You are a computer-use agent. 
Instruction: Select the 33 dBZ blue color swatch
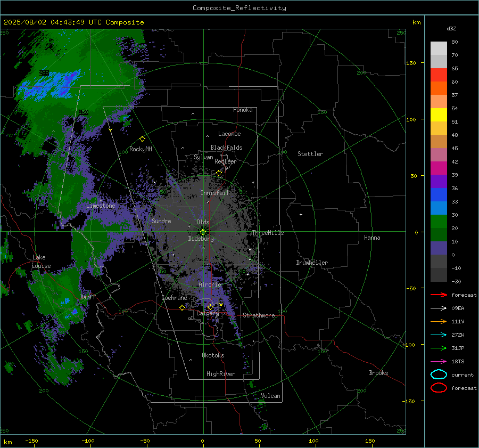(x=439, y=208)
